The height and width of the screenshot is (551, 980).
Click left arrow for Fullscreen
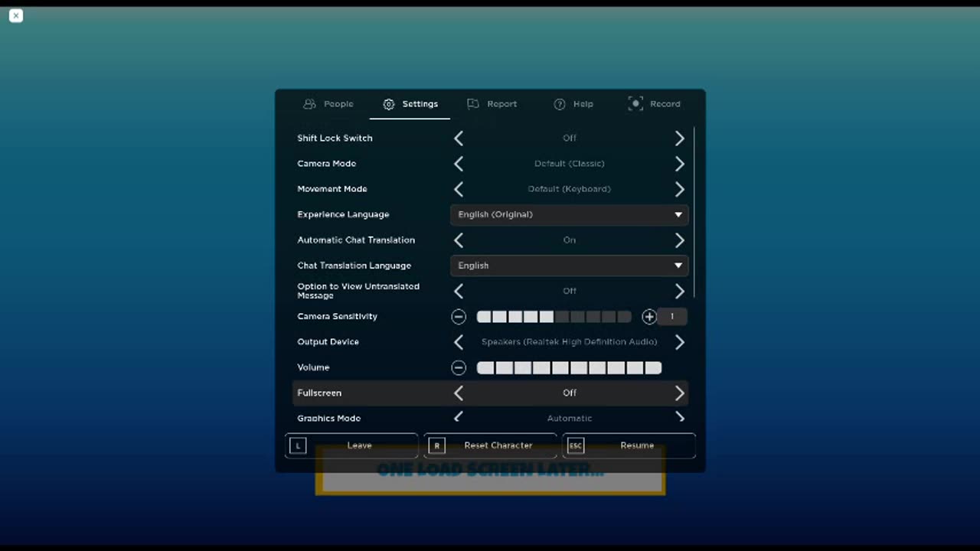point(459,393)
